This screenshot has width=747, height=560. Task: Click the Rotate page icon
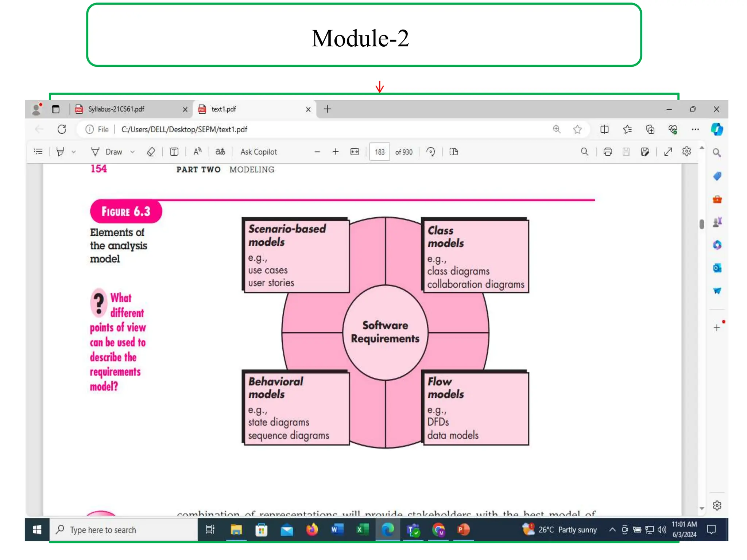(431, 152)
